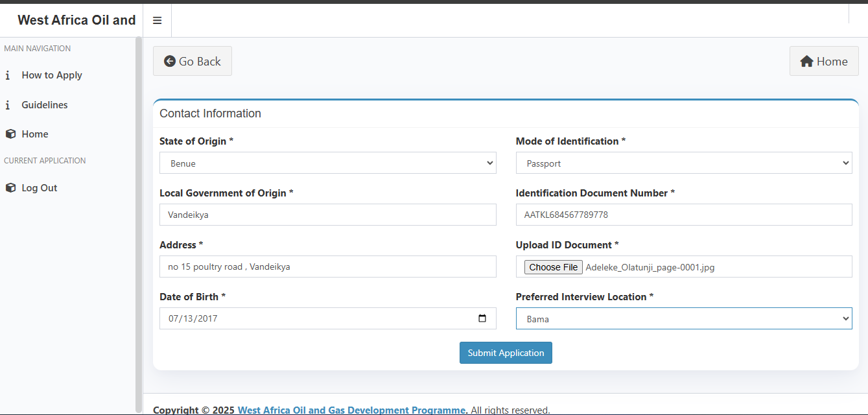
Task: Expand the State of Origin dropdown
Action: click(327, 163)
